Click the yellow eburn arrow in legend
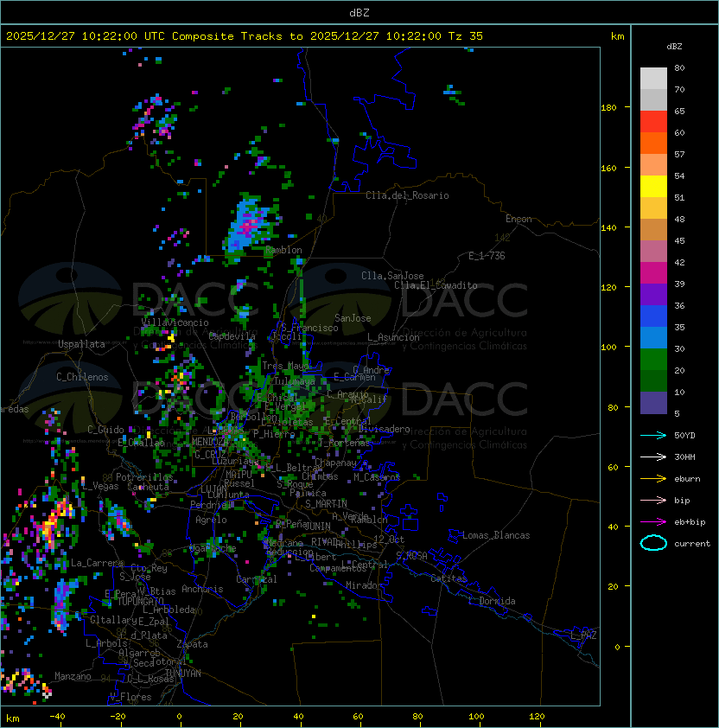The height and width of the screenshot is (728, 719). click(x=653, y=479)
